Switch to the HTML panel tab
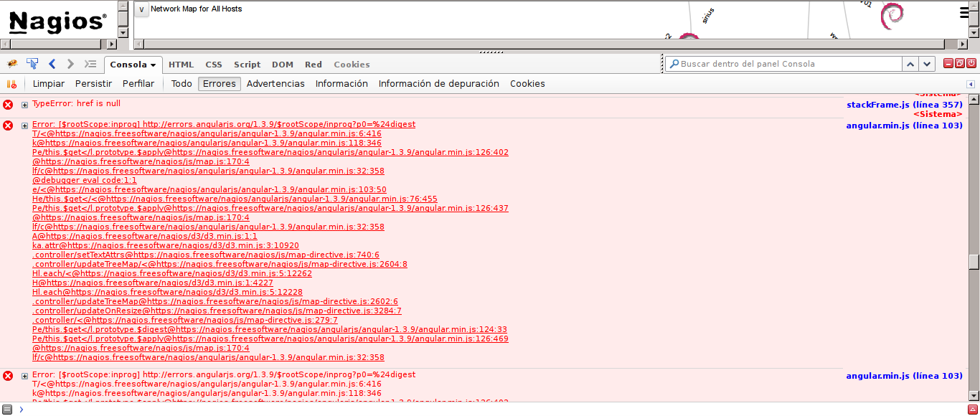Viewport: 980px width, 416px height. click(x=181, y=65)
